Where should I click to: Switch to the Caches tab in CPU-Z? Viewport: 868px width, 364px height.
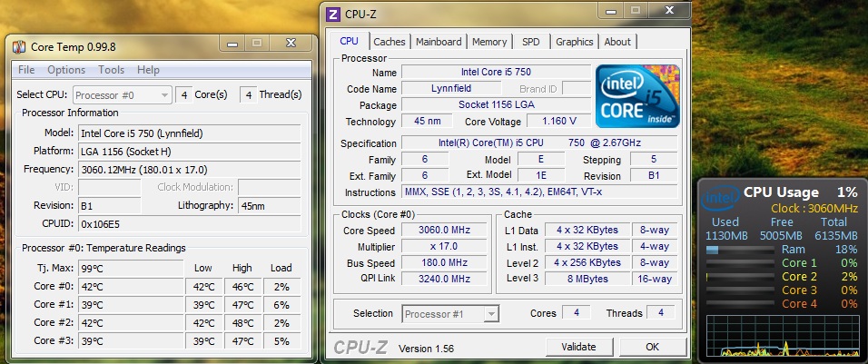point(390,42)
